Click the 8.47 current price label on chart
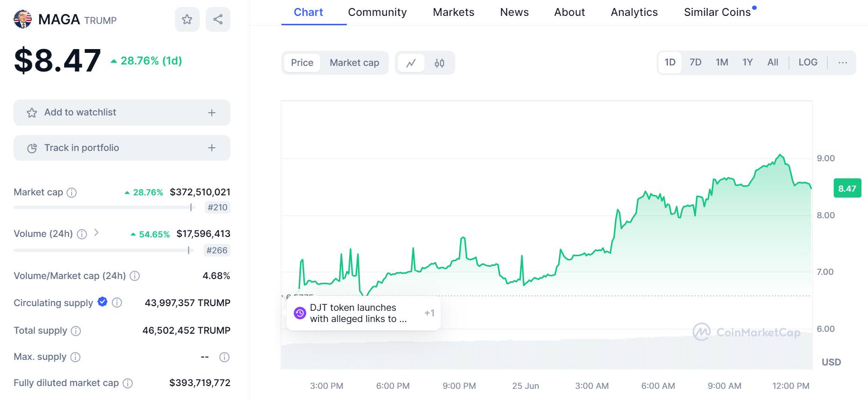 pyautogui.click(x=847, y=188)
